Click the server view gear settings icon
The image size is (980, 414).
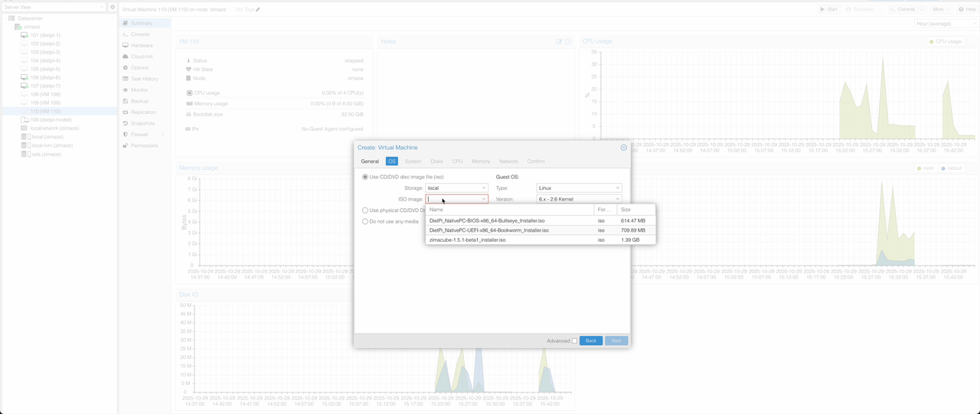[x=113, y=8]
